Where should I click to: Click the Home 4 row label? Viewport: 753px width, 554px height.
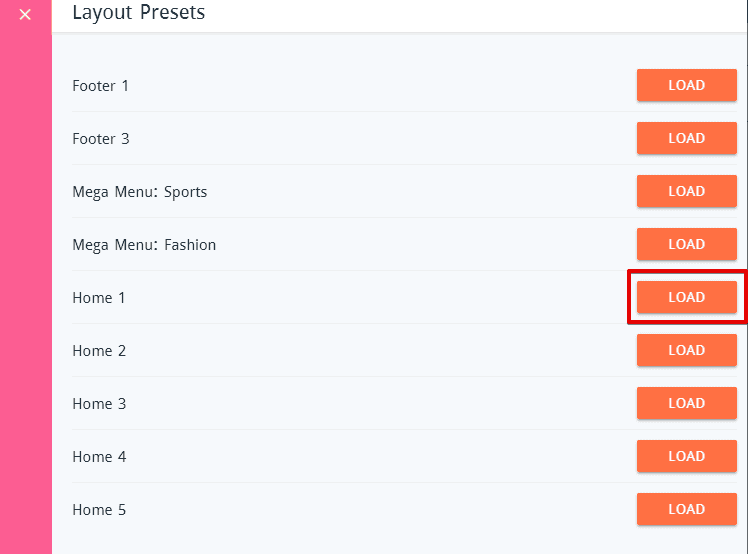(99, 457)
